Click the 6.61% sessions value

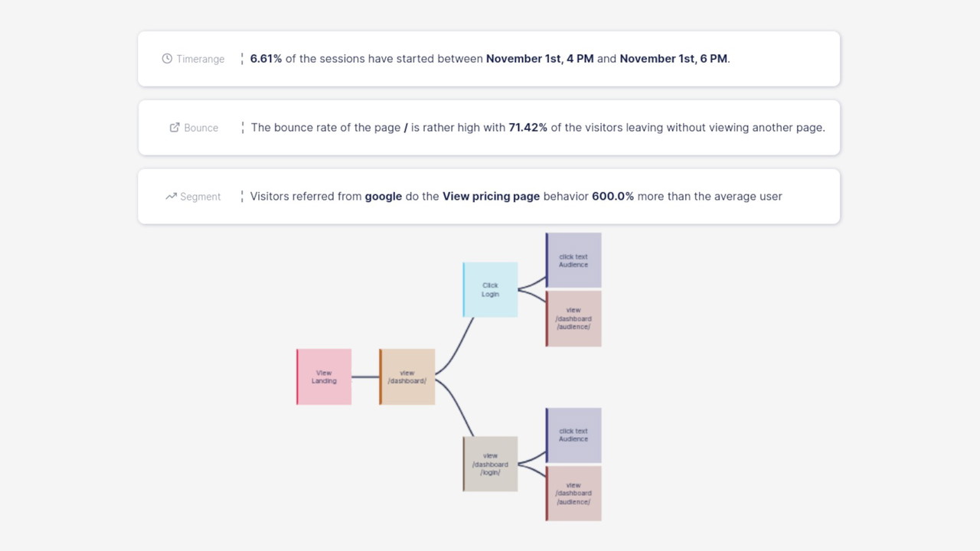pyautogui.click(x=266, y=59)
